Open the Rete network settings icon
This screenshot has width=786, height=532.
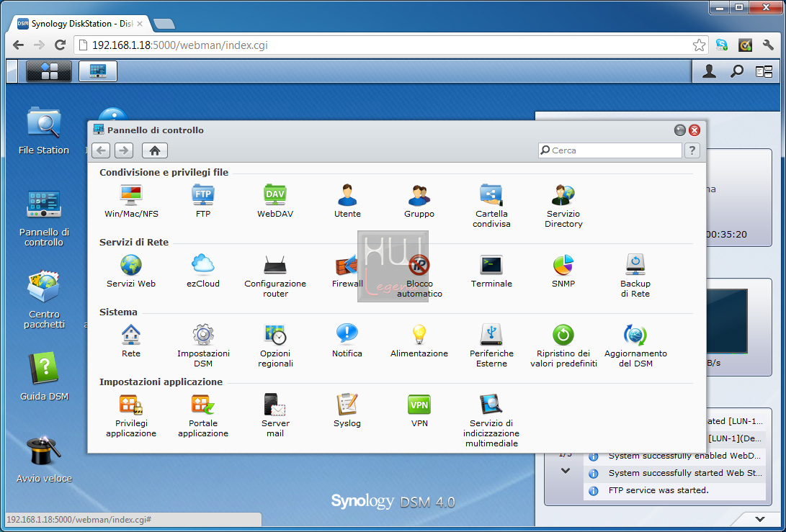tap(131, 341)
